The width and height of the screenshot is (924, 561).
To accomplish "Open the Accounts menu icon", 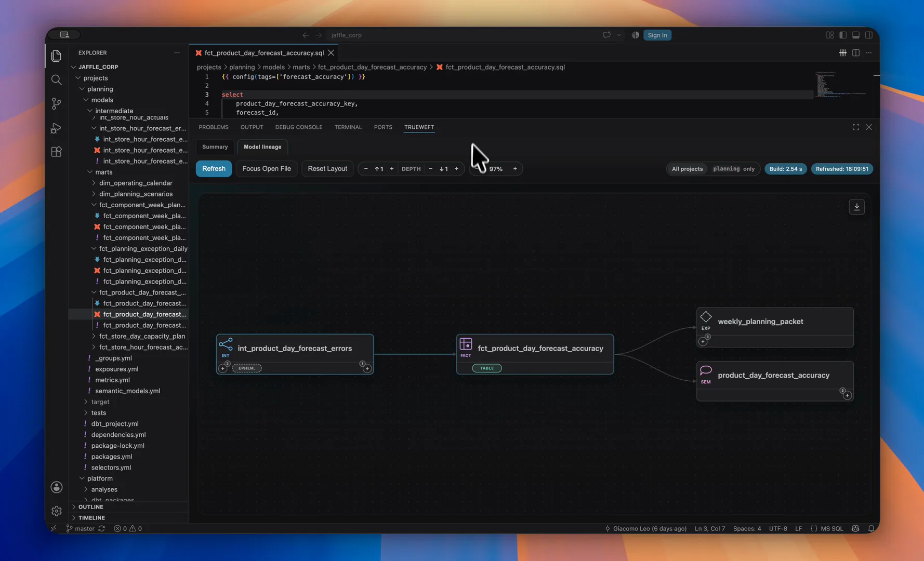I will tap(57, 487).
